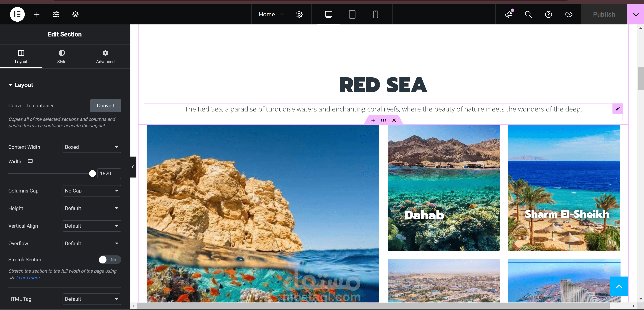Switch to tablet responsive view

click(352, 14)
